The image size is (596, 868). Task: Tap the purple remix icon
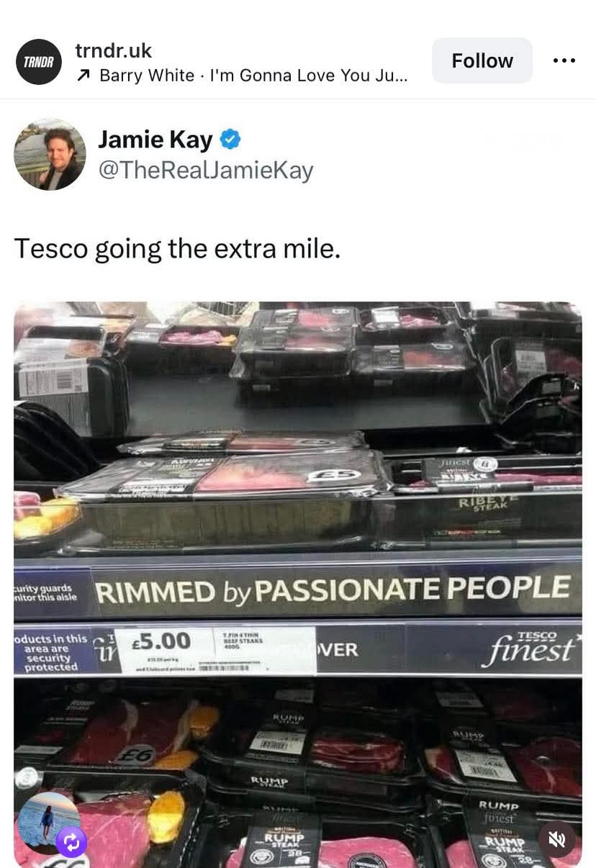coord(72,842)
